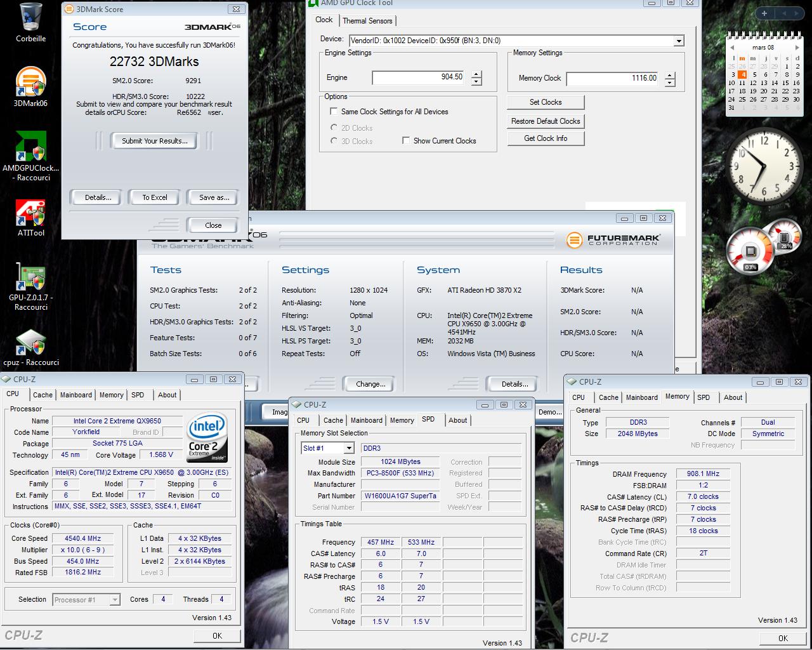Export score To Excel
This screenshot has height=650, width=812.
155,197
